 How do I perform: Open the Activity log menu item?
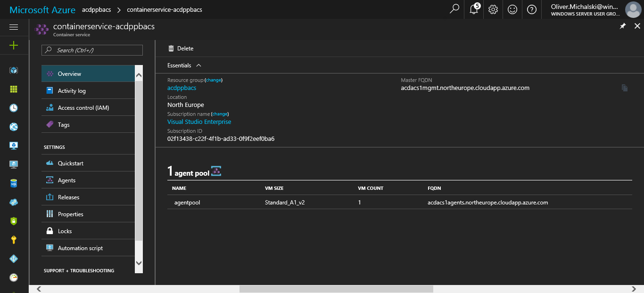[88, 90]
